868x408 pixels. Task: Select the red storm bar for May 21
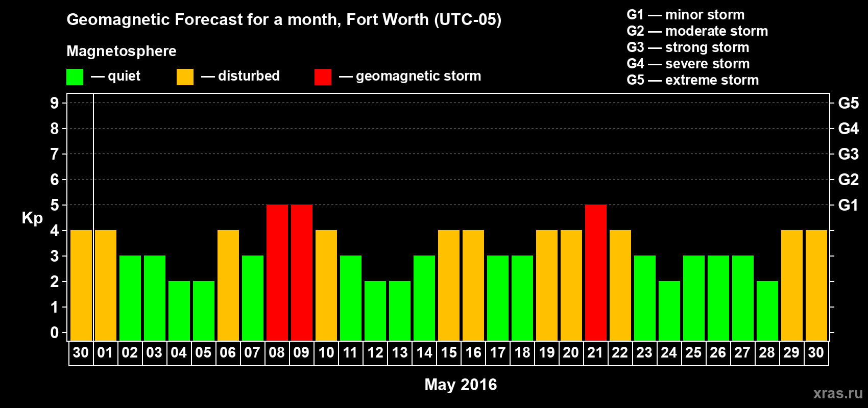(596, 272)
